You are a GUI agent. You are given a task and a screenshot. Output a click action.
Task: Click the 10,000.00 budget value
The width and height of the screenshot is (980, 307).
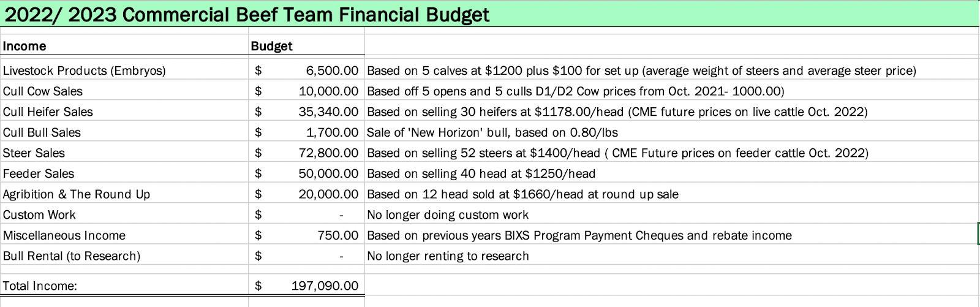coord(328,91)
